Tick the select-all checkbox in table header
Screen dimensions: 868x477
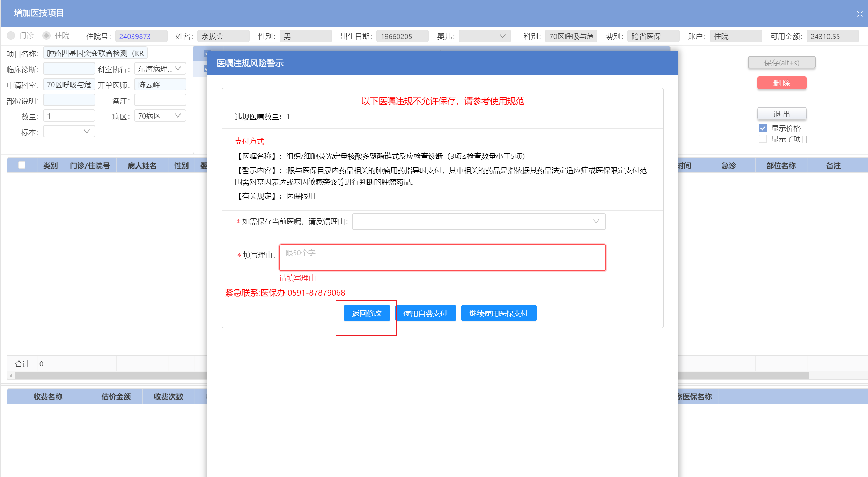22,165
